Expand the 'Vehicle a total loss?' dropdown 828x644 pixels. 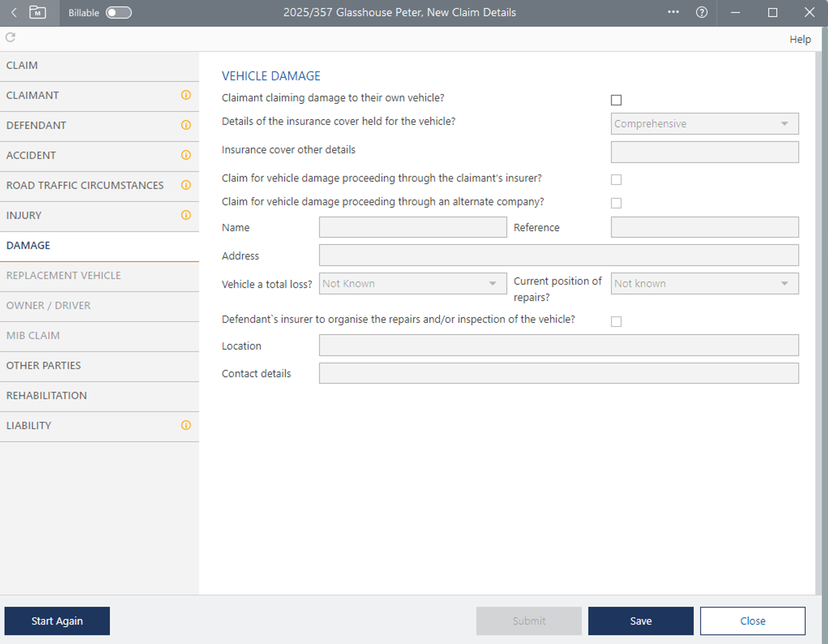pos(413,284)
